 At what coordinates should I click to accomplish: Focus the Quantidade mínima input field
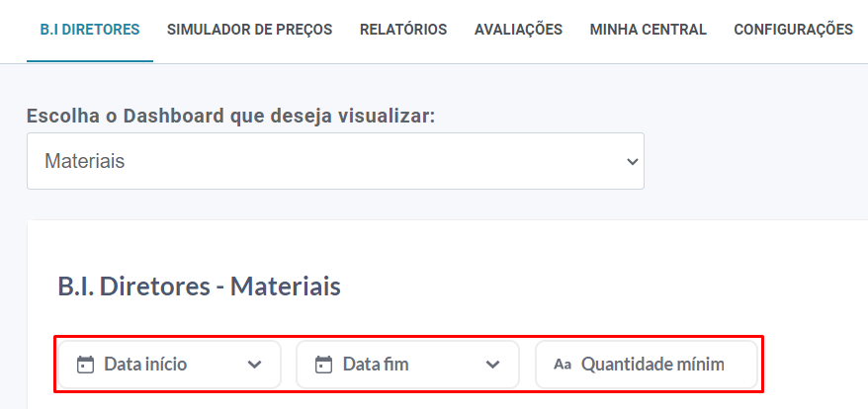click(x=652, y=365)
